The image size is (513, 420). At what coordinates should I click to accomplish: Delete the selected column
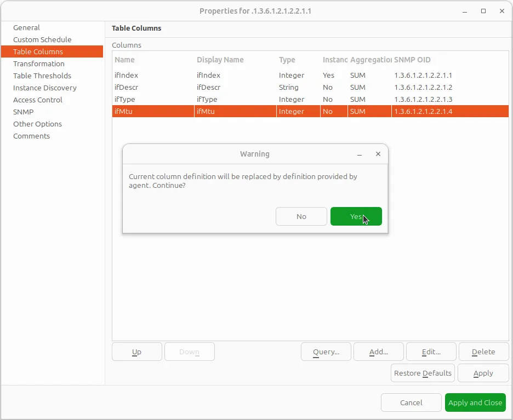pos(483,352)
